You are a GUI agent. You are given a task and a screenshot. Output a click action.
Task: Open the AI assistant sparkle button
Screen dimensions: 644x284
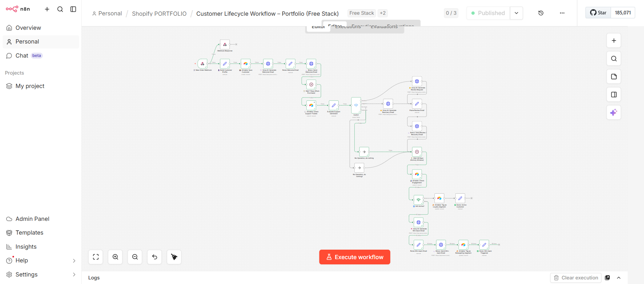coord(614,113)
